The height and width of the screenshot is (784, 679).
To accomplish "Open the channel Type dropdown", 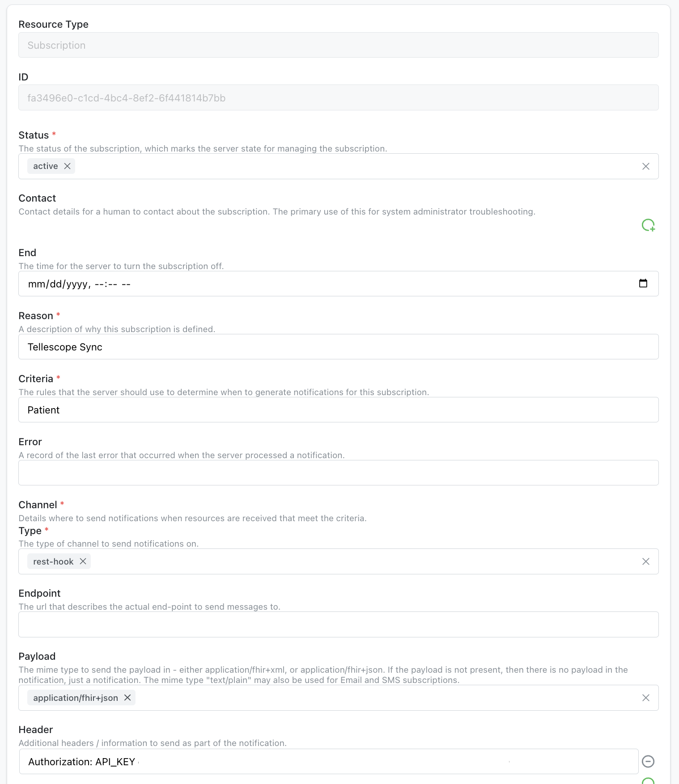I will pos(358,561).
